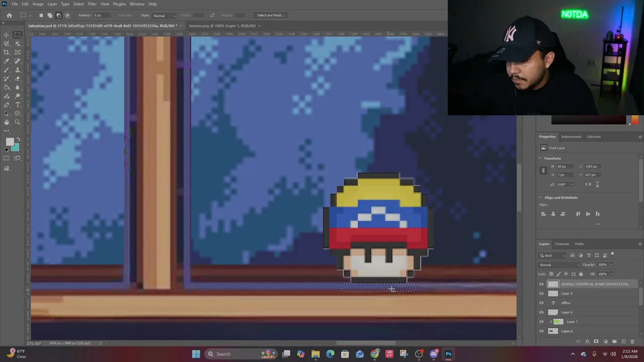Open the Opacity slider dropdown arrow
Screen dimensions: 644x362
[611, 265]
